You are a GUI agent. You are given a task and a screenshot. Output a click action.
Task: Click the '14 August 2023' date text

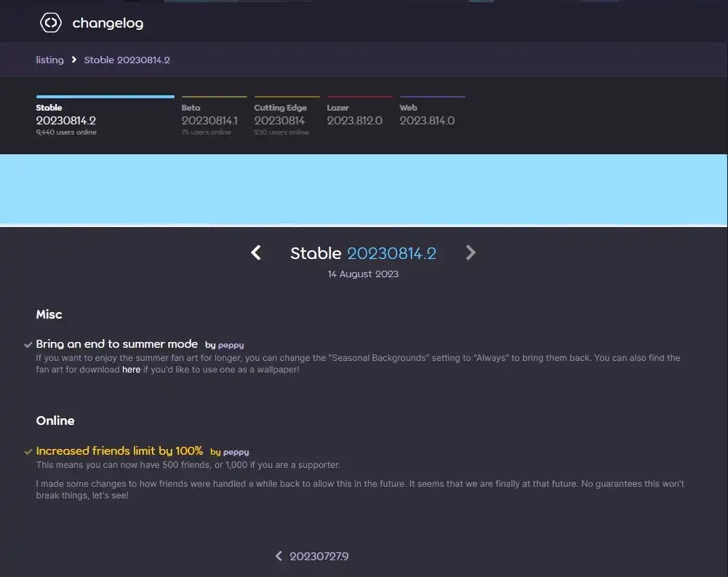click(363, 274)
